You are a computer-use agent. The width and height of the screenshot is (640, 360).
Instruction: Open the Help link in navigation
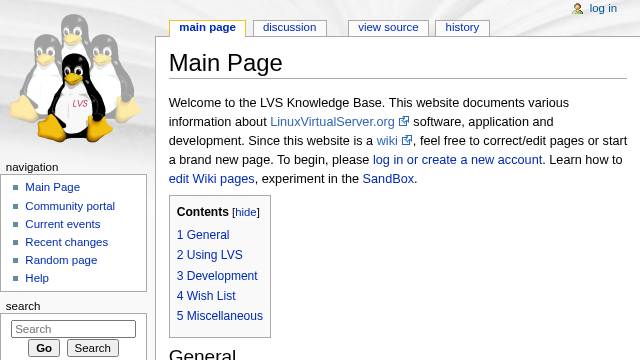coord(37,278)
